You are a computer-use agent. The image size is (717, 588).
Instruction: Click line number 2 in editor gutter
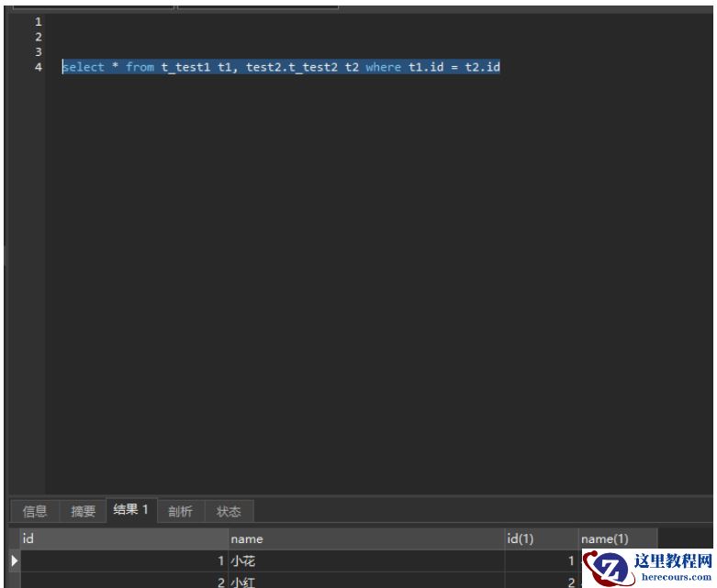point(39,37)
